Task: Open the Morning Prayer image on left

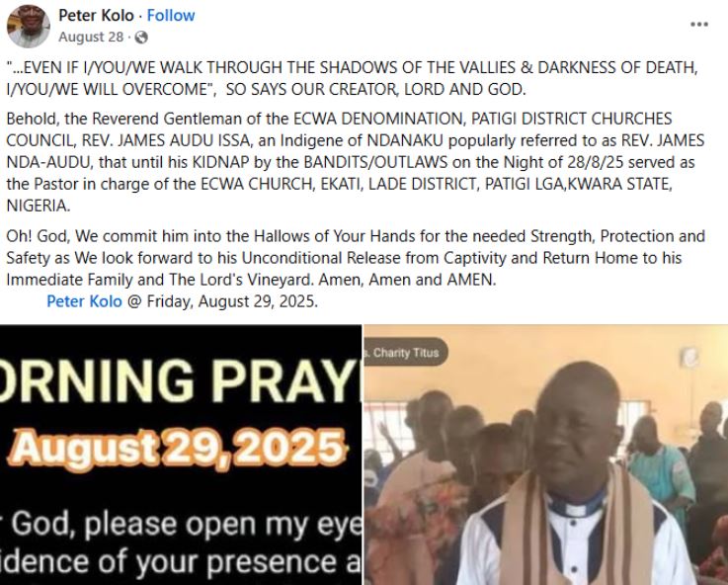Action: tap(181, 455)
